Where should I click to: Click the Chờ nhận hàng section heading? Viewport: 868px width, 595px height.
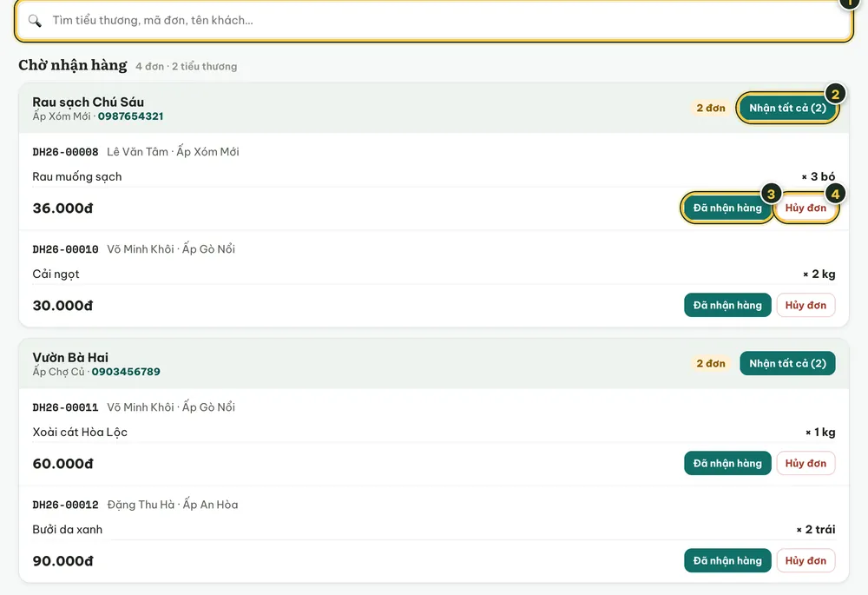(x=73, y=65)
